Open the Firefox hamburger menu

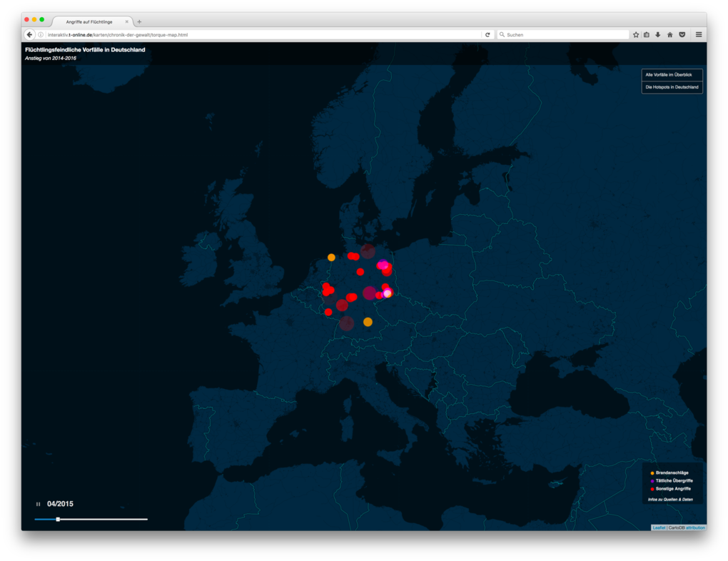698,34
